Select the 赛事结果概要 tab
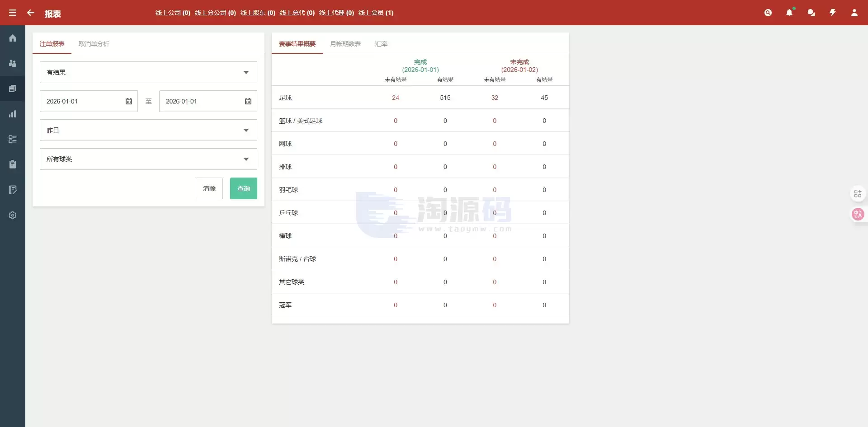This screenshot has height=427, width=868. (x=297, y=44)
